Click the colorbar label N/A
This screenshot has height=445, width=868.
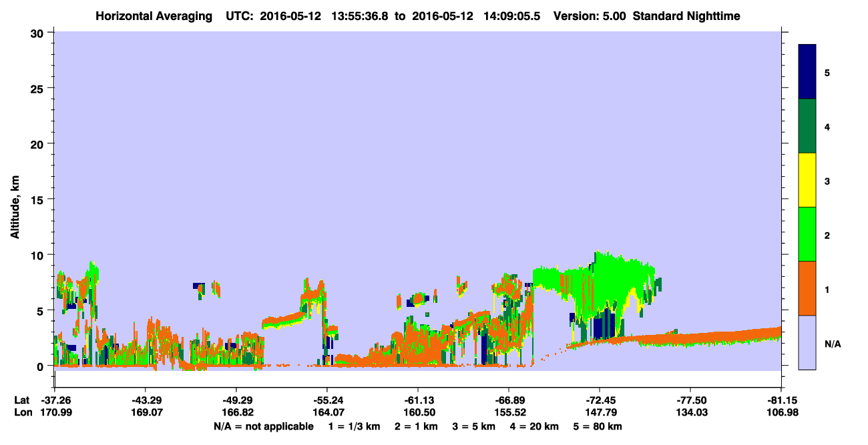point(832,343)
